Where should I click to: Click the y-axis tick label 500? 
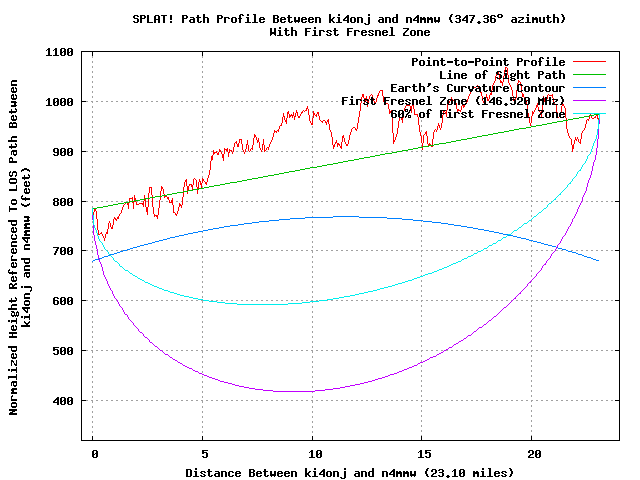click(x=63, y=351)
